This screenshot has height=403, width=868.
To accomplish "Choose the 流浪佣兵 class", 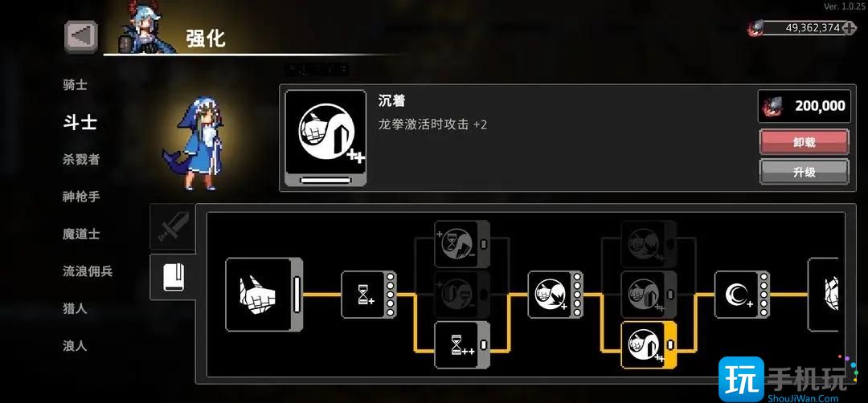I will tap(88, 271).
